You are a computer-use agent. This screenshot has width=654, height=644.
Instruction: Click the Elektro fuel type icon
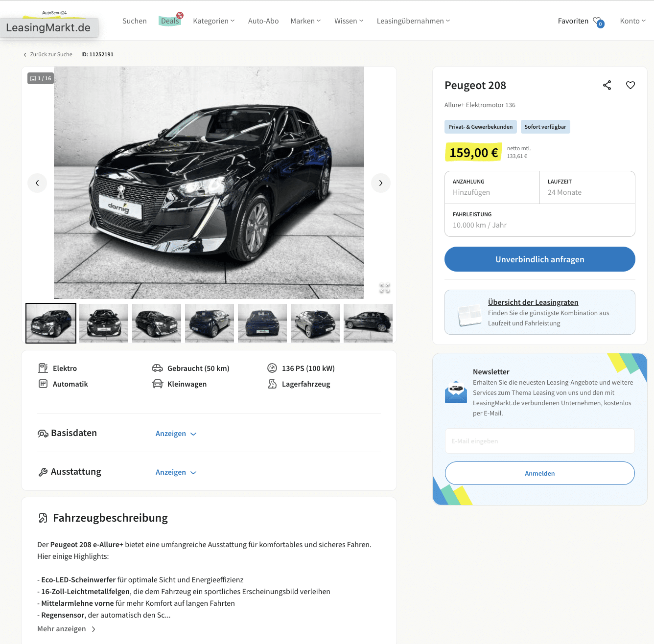point(43,368)
